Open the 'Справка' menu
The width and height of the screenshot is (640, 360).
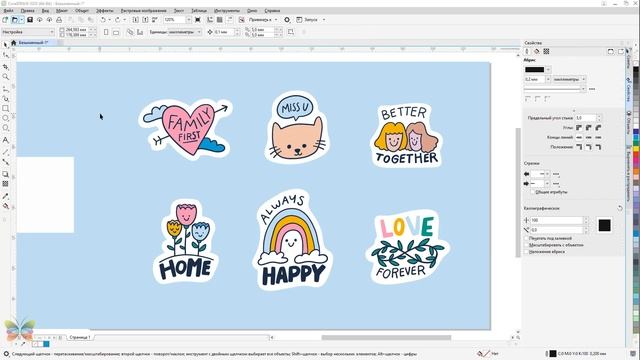pyautogui.click(x=272, y=11)
